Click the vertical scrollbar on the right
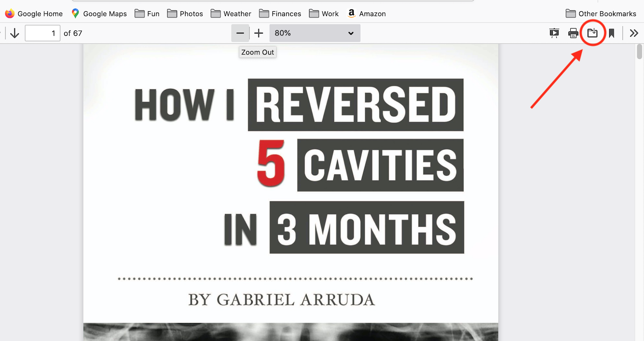Image resolution: width=644 pixels, height=341 pixels. click(640, 51)
